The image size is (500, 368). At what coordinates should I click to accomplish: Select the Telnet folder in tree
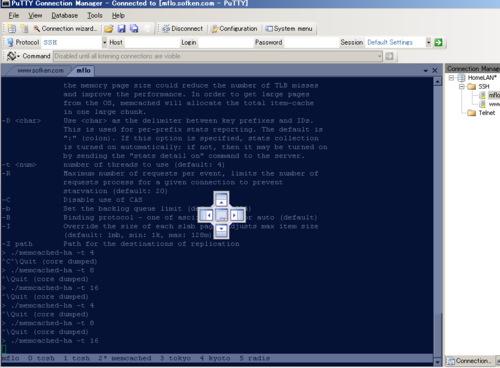pyautogui.click(x=487, y=113)
